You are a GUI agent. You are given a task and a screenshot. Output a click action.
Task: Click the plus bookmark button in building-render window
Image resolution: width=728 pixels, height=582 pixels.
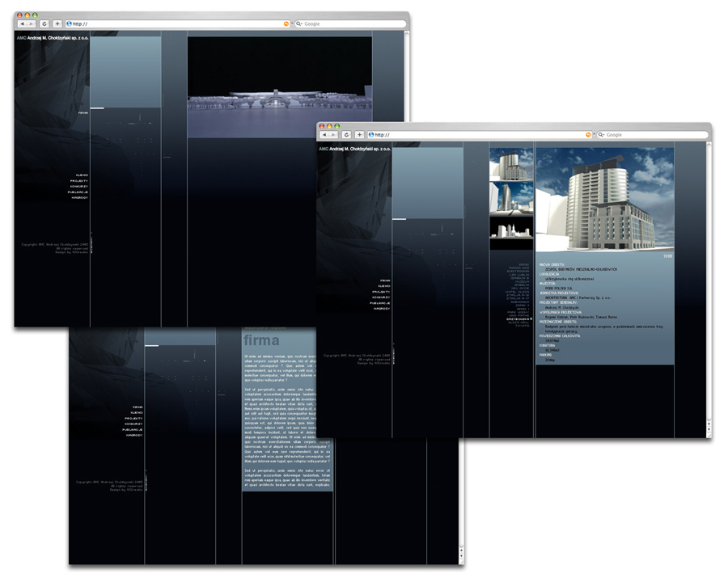(359, 135)
